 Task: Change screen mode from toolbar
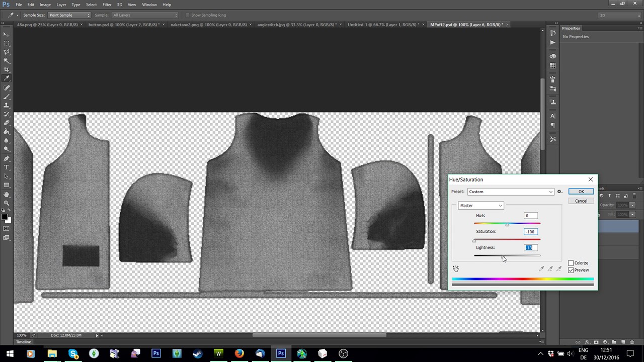(x=7, y=238)
